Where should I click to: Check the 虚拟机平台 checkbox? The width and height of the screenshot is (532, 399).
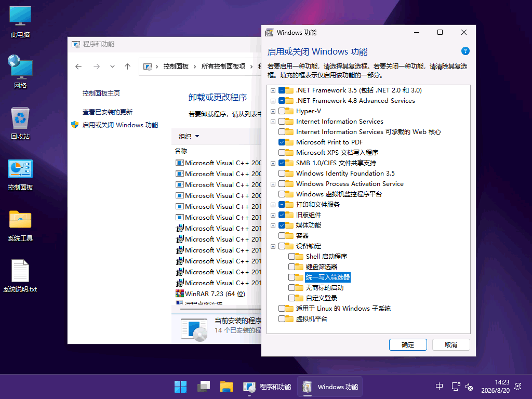pos(282,319)
